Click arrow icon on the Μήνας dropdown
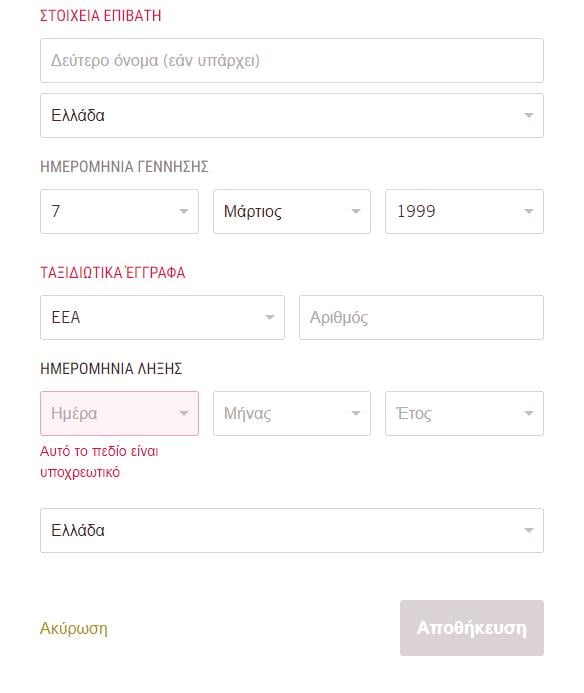This screenshot has width=584, height=693. (x=355, y=413)
